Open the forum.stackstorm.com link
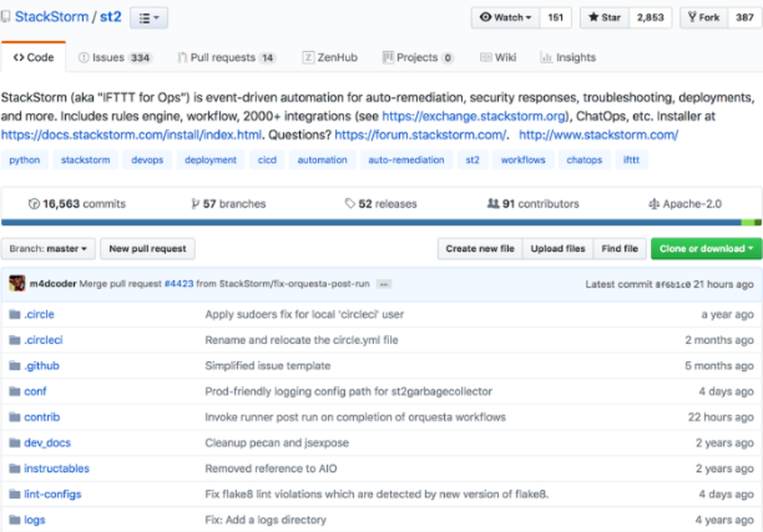The width and height of the screenshot is (763, 532). (420, 135)
